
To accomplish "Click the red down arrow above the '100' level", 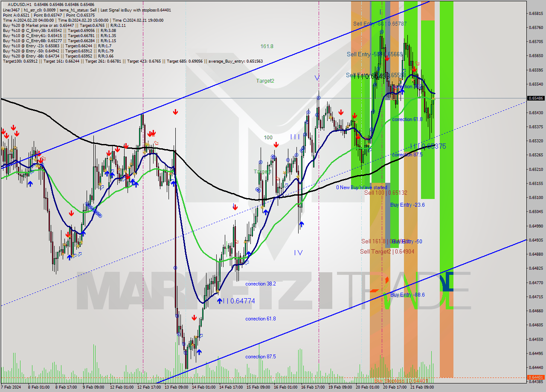I will coord(276,144).
